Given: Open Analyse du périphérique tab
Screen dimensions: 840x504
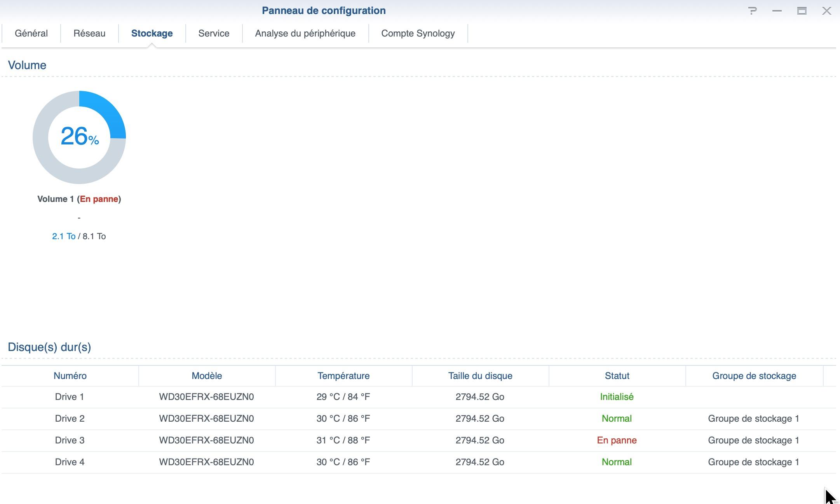Looking at the screenshot, I should point(305,33).
